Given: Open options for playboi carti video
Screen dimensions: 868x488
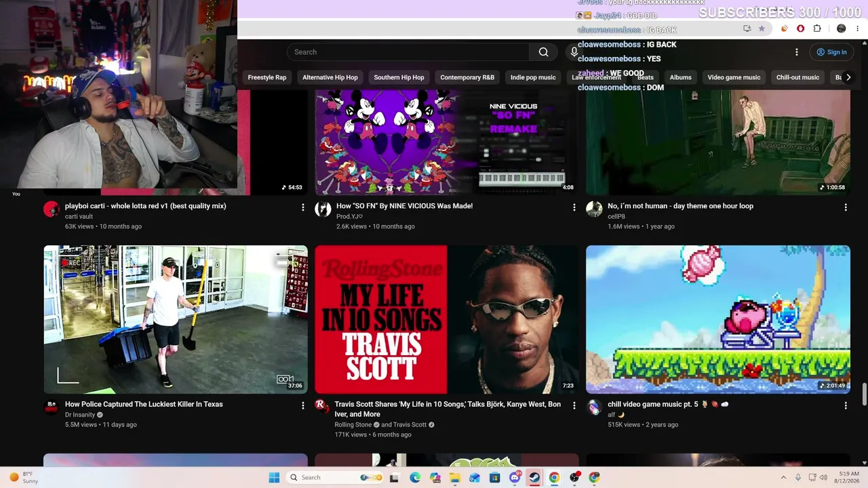Looking at the screenshot, I should [x=303, y=207].
